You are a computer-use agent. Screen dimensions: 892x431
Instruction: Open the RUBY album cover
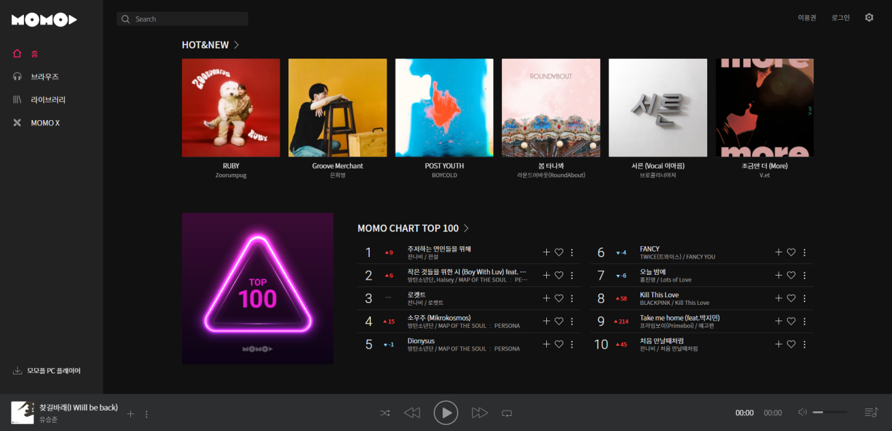coord(231,107)
